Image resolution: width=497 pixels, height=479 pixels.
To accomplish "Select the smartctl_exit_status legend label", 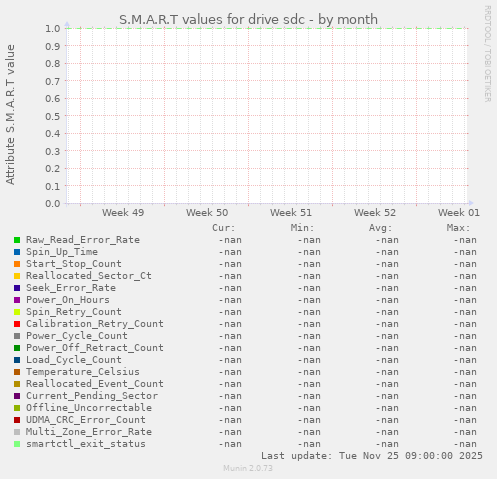I will coord(86,444).
